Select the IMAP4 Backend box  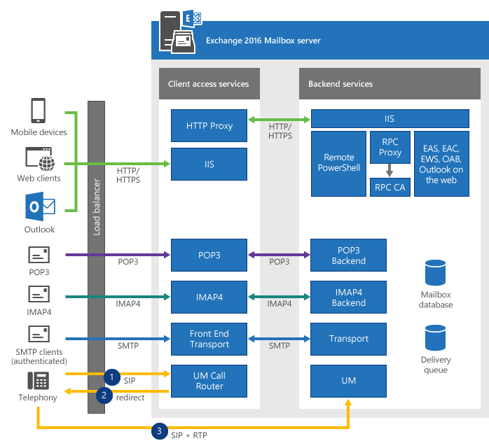point(348,297)
